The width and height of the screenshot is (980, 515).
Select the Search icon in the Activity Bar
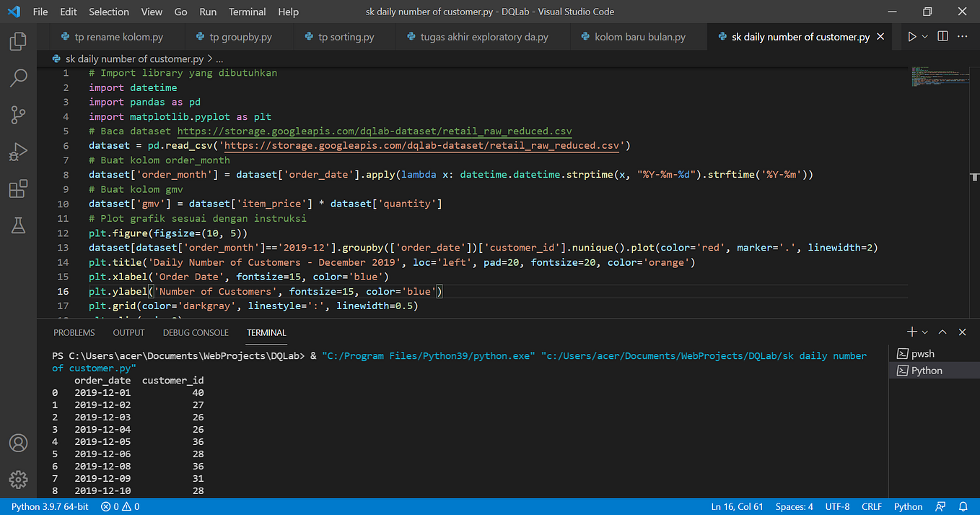[18, 77]
